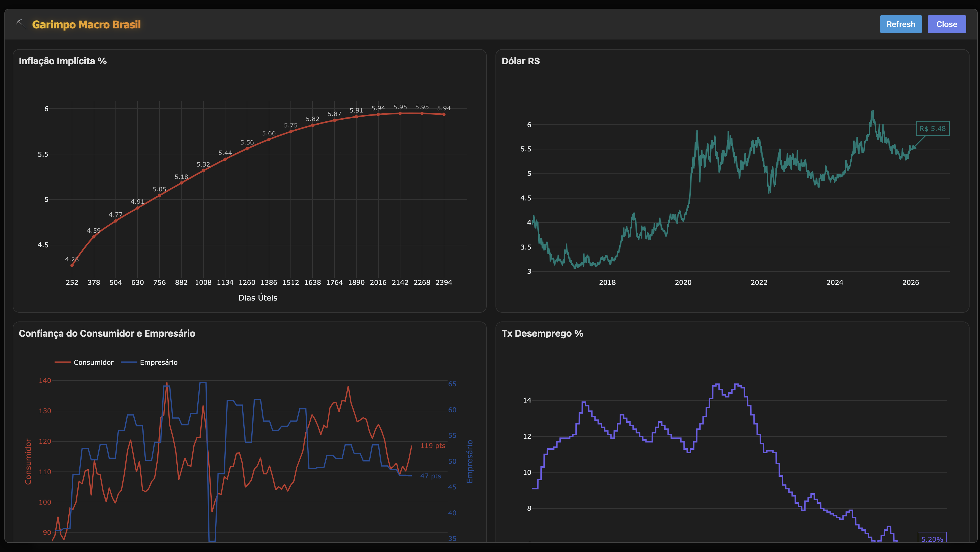This screenshot has width=980, height=552.
Task: Click the 5.20% unemployment annotation label
Action: tap(932, 539)
